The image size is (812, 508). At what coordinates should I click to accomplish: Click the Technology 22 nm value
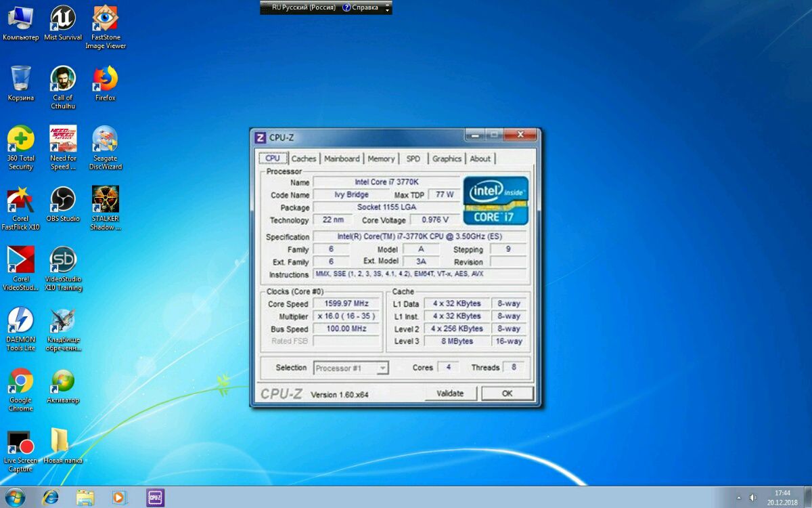(333, 220)
